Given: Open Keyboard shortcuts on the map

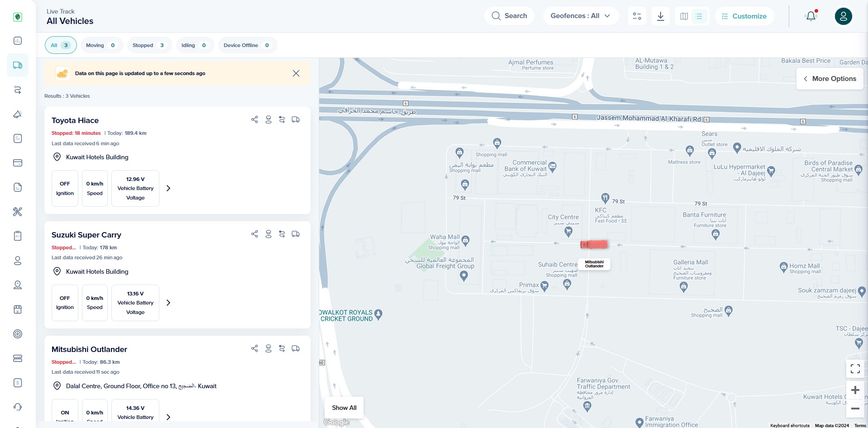Looking at the screenshot, I should (x=790, y=425).
